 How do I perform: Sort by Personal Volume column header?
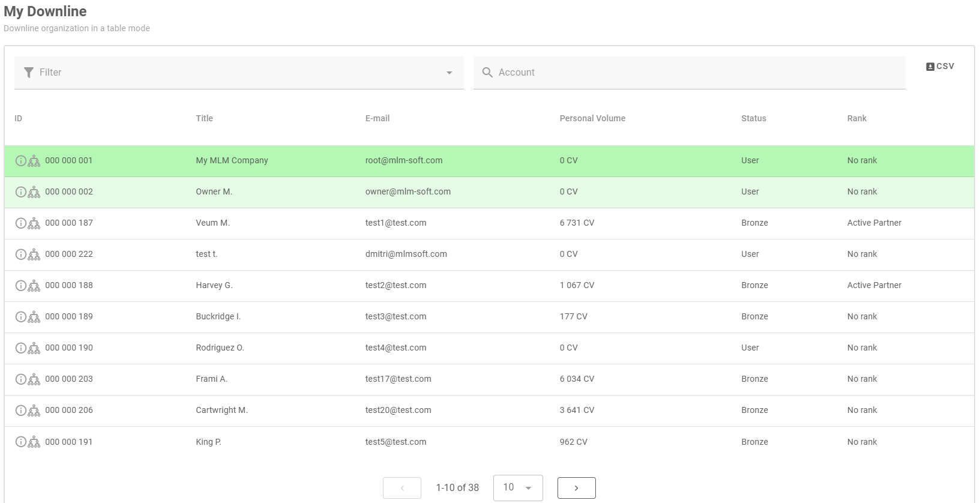click(592, 118)
